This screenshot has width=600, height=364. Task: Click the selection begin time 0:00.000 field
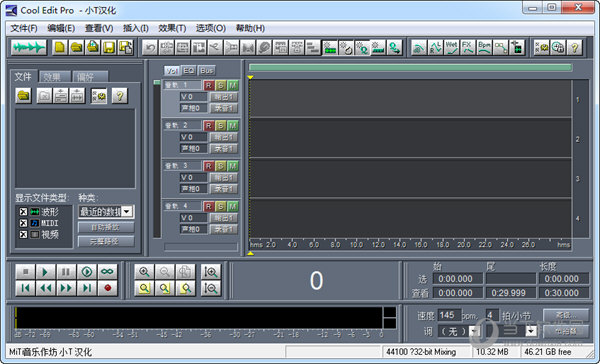457,279
